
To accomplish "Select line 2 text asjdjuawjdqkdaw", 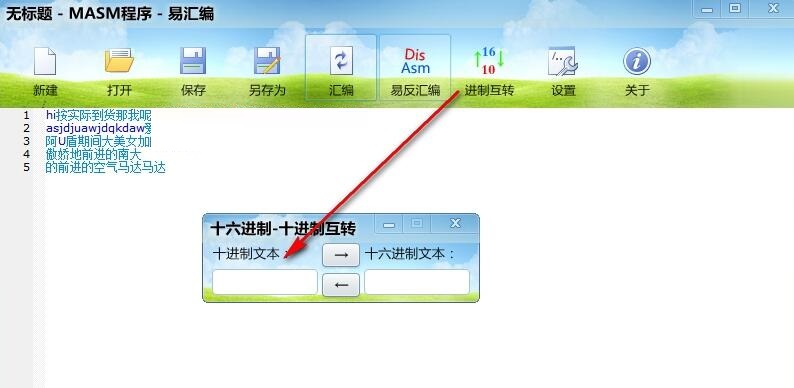I will pos(95,128).
